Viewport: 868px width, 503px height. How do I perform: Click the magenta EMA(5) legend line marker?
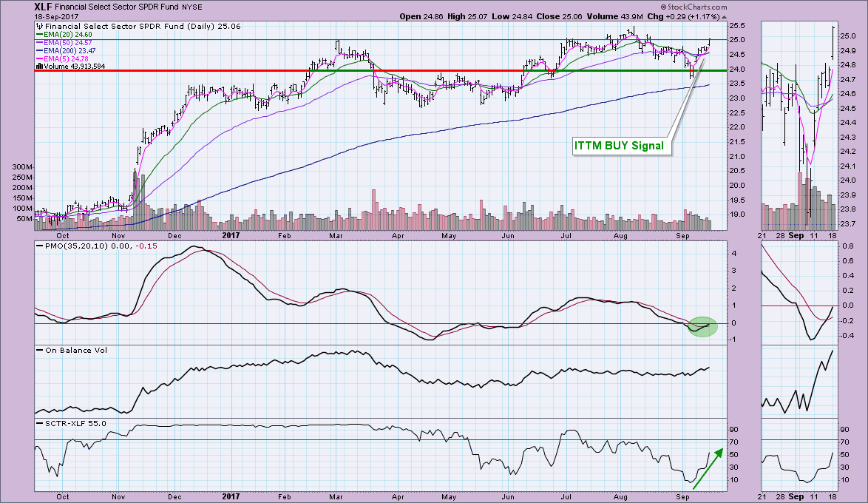click(39, 58)
